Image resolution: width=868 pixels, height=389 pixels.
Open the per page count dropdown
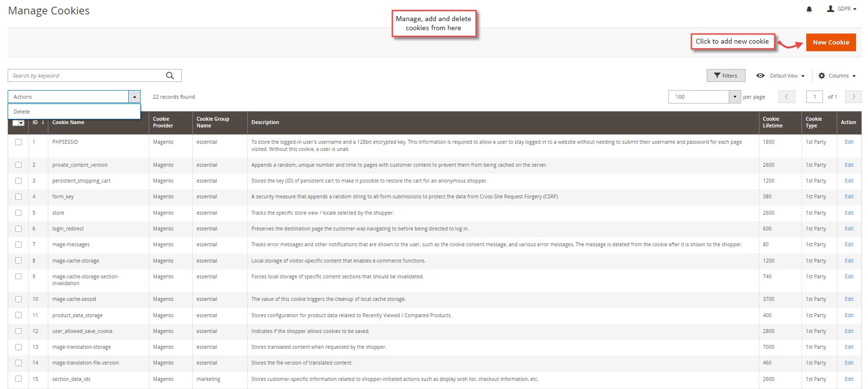pyautogui.click(x=735, y=97)
